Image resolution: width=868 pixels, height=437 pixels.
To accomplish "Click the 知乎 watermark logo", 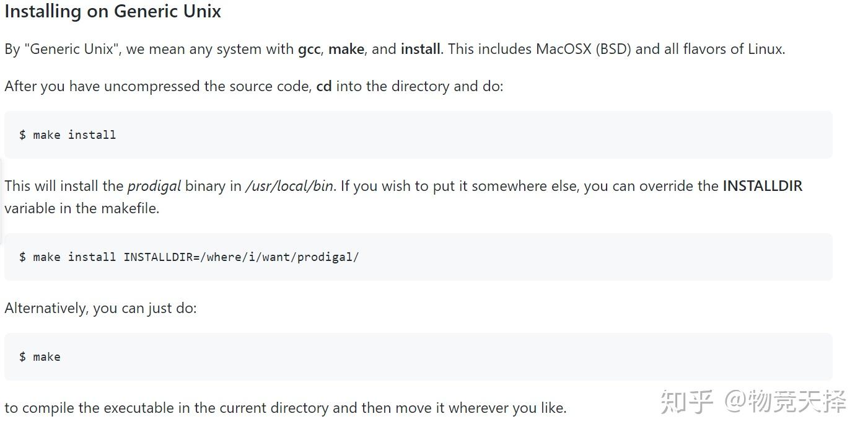I will [x=686, y=402].
